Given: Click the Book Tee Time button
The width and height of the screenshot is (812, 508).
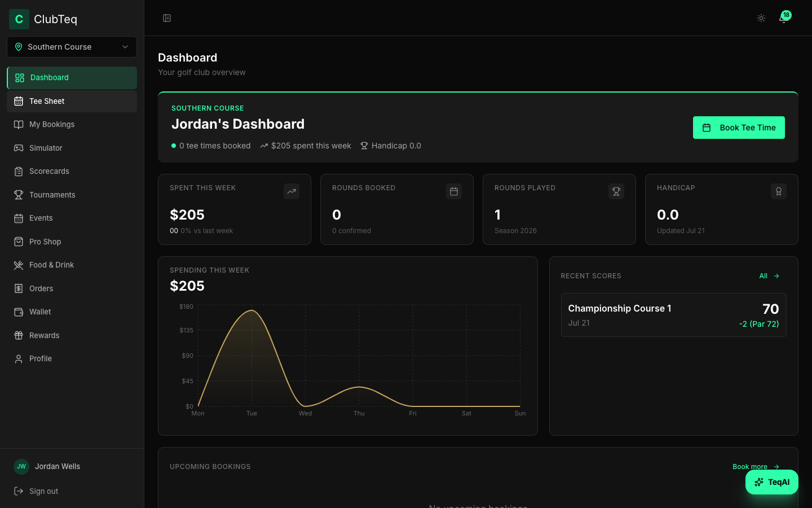Looking at the screenshot, I should click(739, 128).
